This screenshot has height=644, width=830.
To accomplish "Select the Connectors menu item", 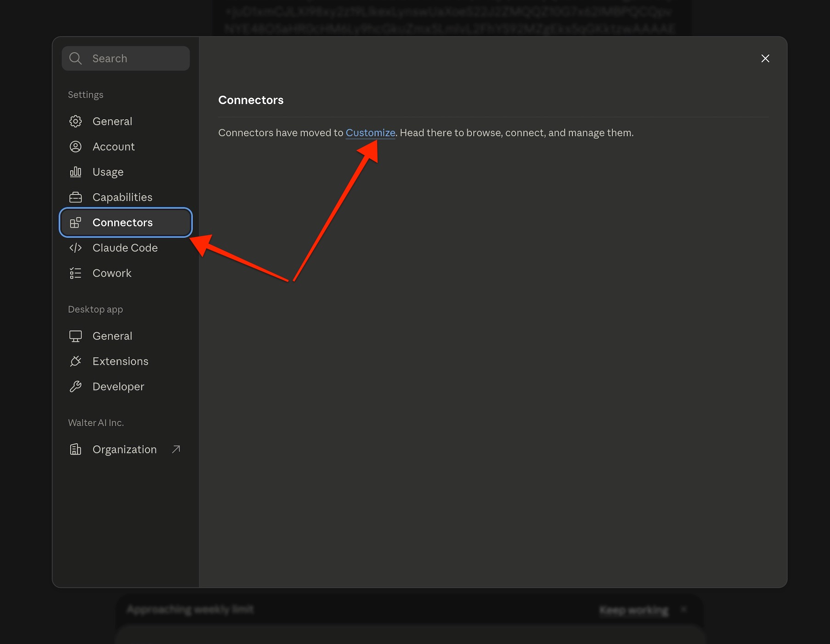I will tap(126, 222).
